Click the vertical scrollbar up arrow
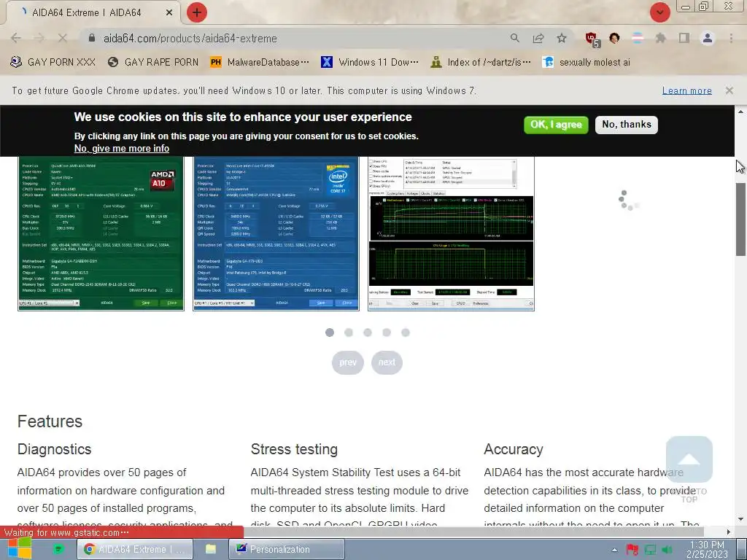 [x=741, y=112]
